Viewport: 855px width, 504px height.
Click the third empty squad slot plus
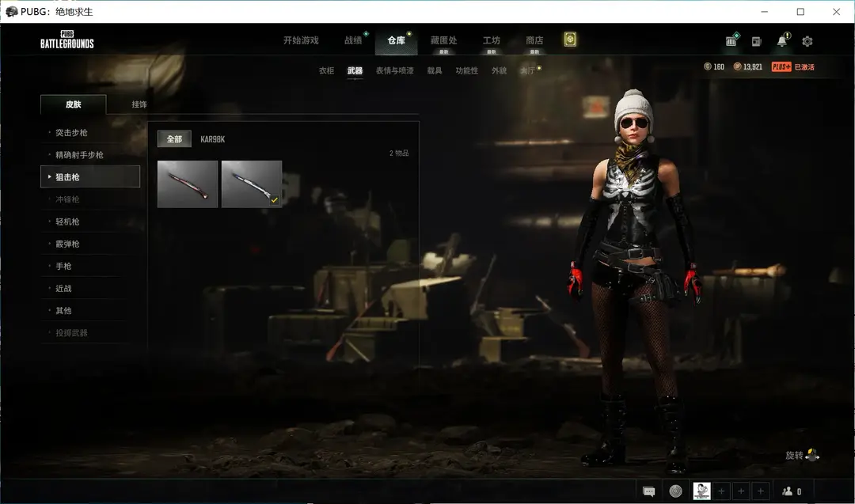pyautogui.click(x=761, y=491)
